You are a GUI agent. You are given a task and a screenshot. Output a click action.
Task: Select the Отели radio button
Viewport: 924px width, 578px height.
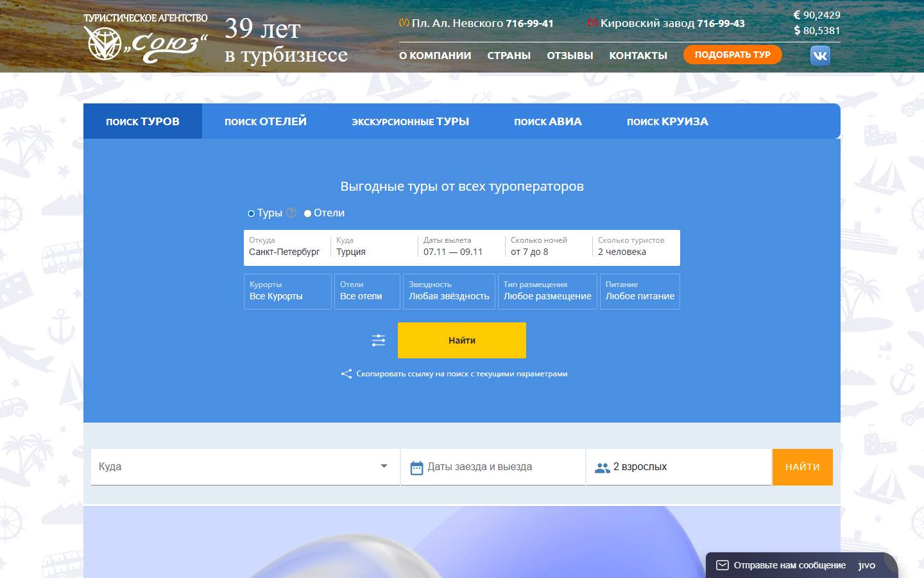click(x=307, y=213)
